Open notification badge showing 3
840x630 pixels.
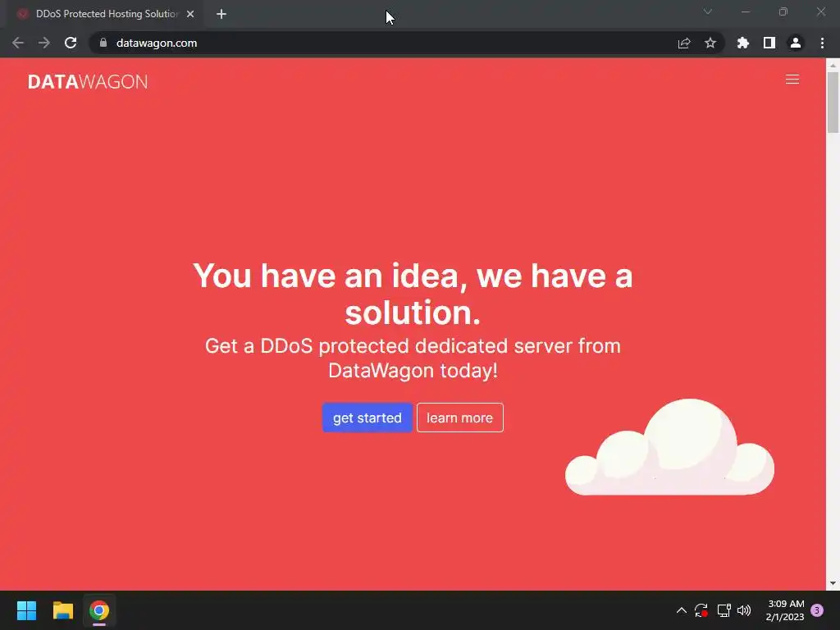click(x=817, y=610)
